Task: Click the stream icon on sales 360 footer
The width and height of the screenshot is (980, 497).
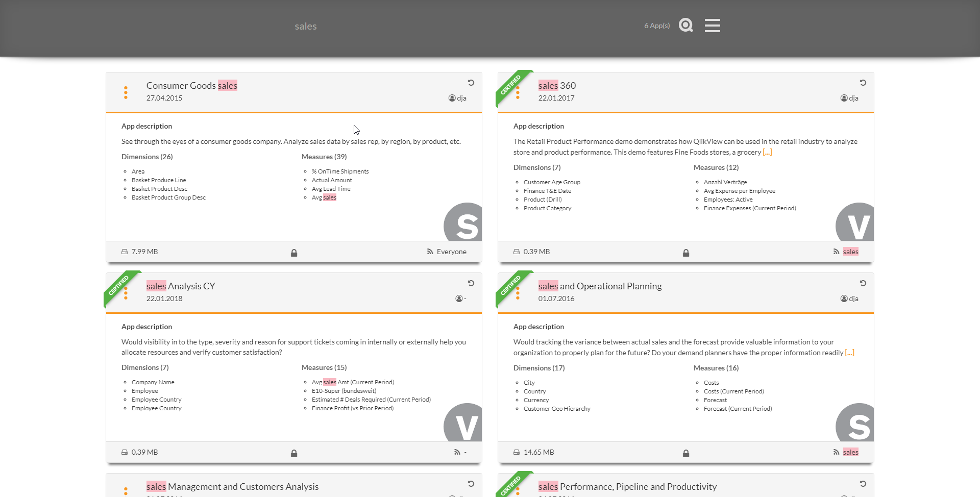Action: pos(836,252)
